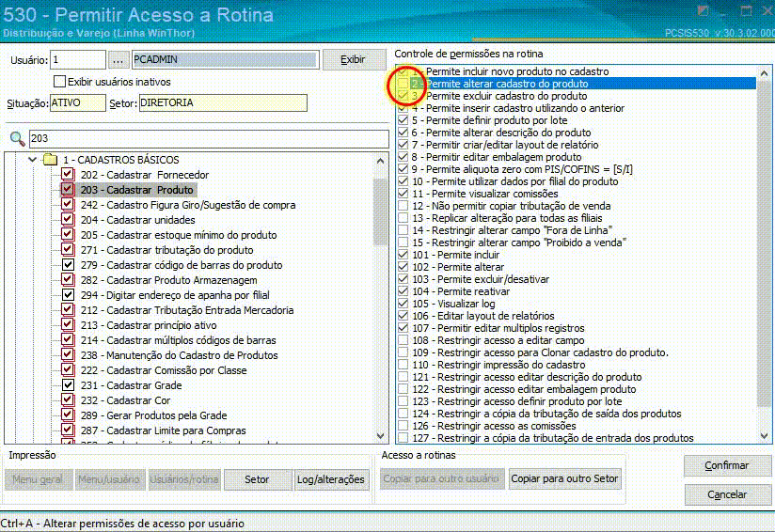Click the routine search field containing 203

pos(209,138)
